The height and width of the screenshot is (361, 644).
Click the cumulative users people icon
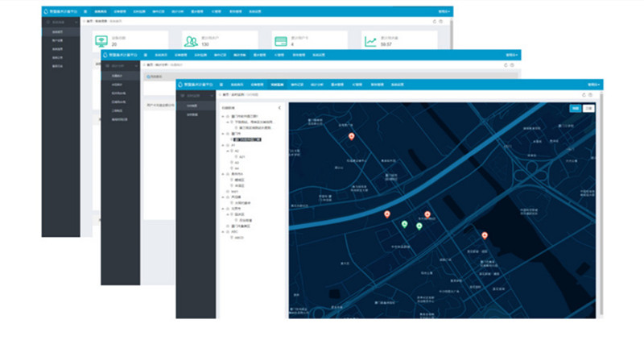pyautogui.click(x=190, y=42)
